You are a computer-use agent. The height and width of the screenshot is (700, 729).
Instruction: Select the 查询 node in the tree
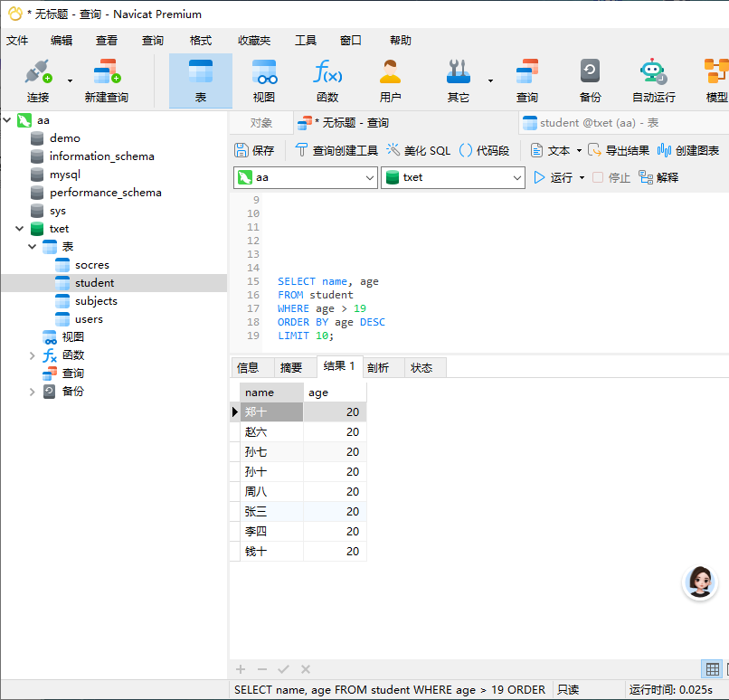tap(73, 374)
